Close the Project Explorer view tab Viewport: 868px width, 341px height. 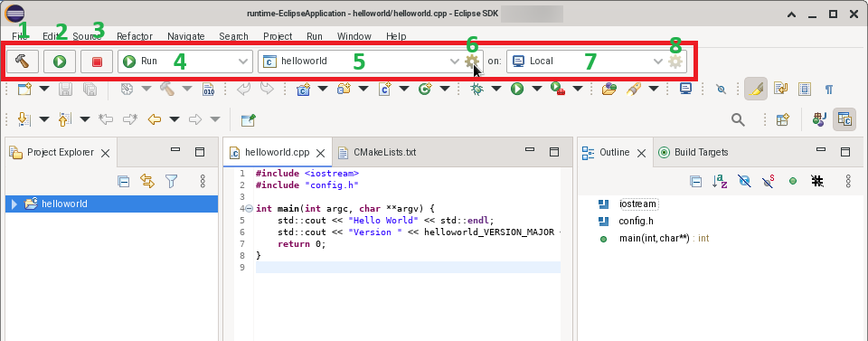pos(105,154)
